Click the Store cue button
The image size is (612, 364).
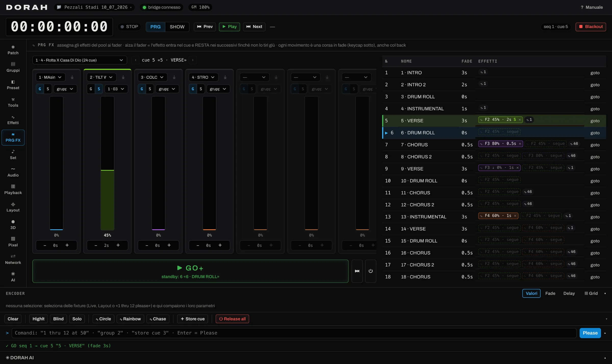point(193,319)
